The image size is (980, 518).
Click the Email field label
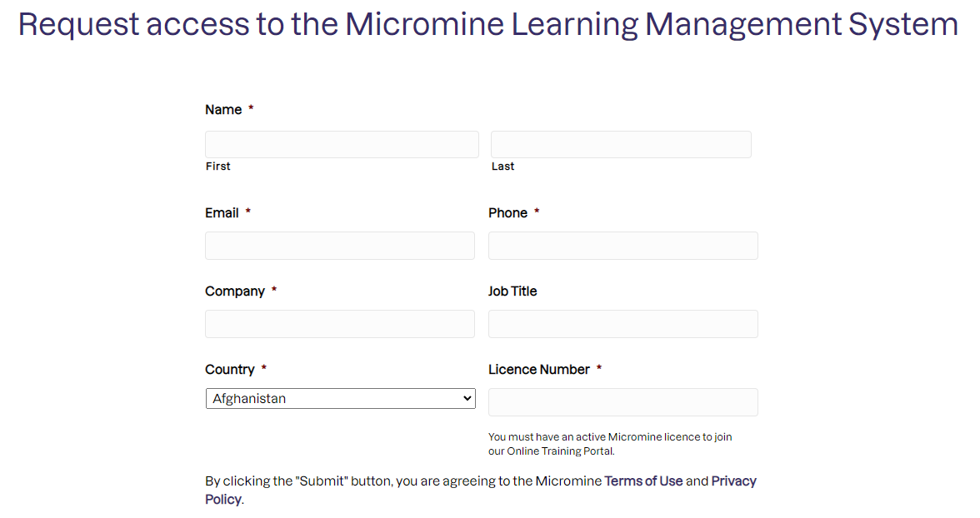tap(222, 213)
